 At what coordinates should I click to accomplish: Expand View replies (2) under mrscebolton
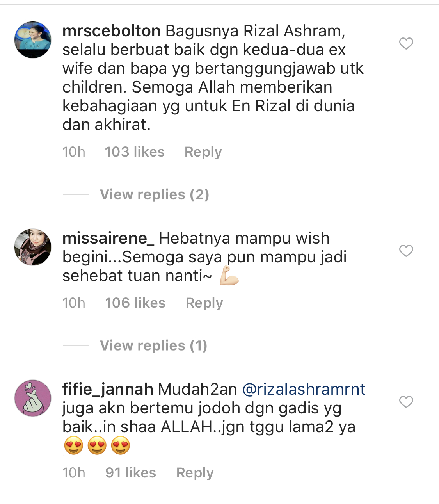155,194
